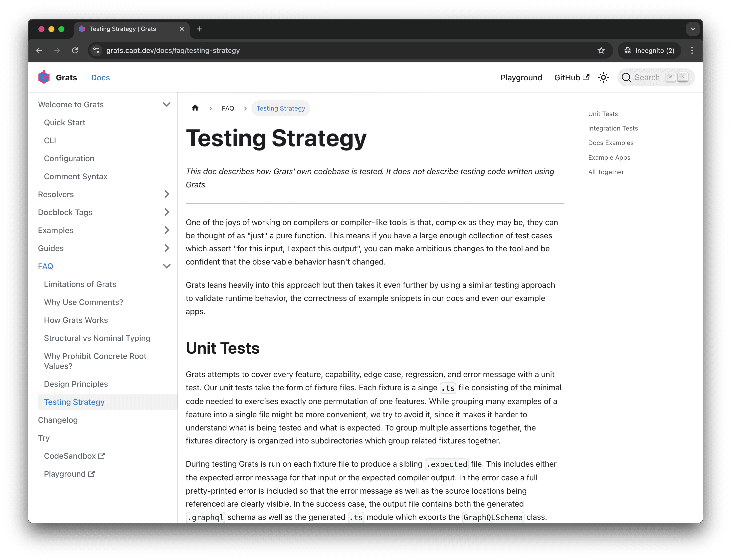View site information icon in address bar

pyautogui.click(x=96, y=50)
